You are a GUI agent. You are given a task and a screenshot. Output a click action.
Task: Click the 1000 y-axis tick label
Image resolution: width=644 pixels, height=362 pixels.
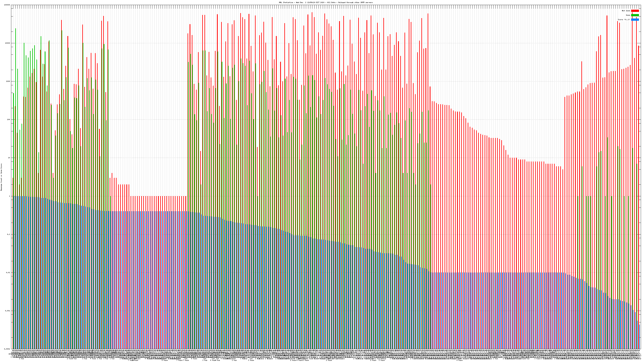click(8, 81)
